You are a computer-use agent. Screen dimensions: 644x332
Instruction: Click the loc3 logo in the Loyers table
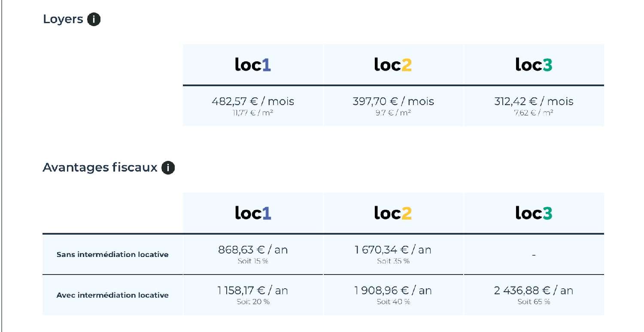pyautogui.click(x=534, y=65)
